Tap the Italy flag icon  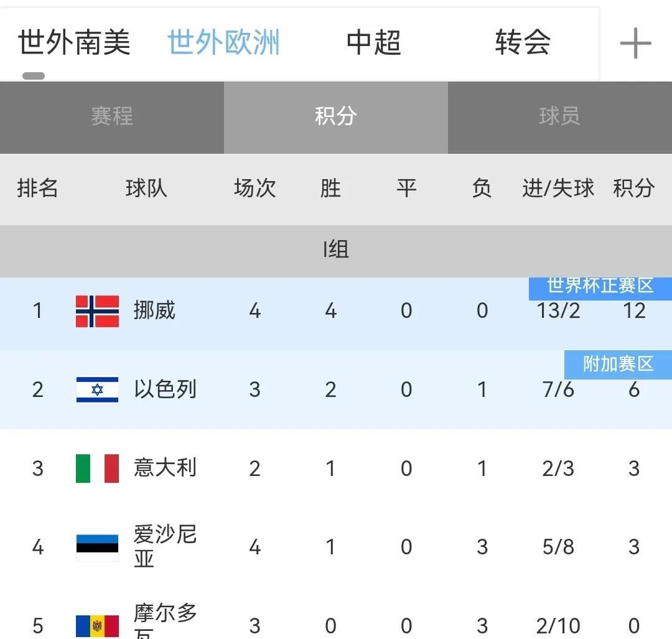(x=97, y=469)
